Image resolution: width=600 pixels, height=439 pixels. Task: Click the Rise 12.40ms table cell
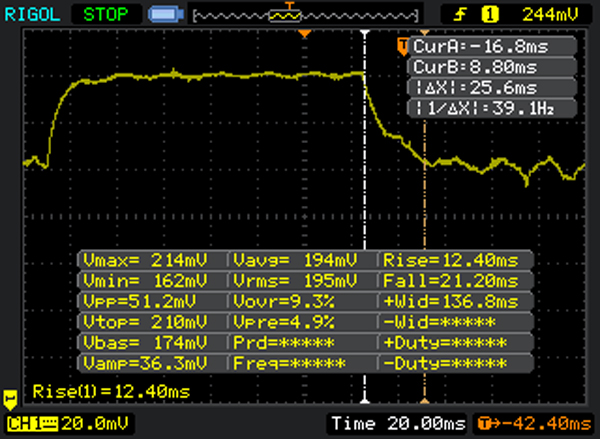point(451,260)
